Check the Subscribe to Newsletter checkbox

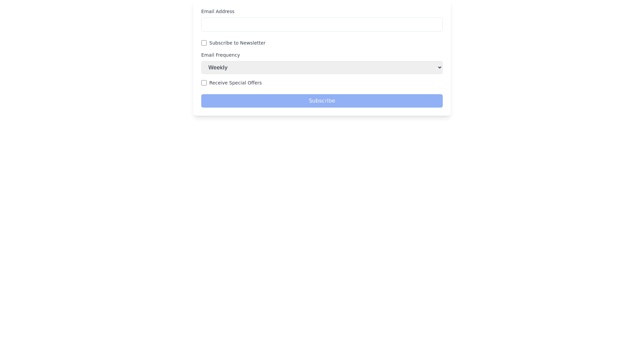pyautogui.click(x=204, y=43)
